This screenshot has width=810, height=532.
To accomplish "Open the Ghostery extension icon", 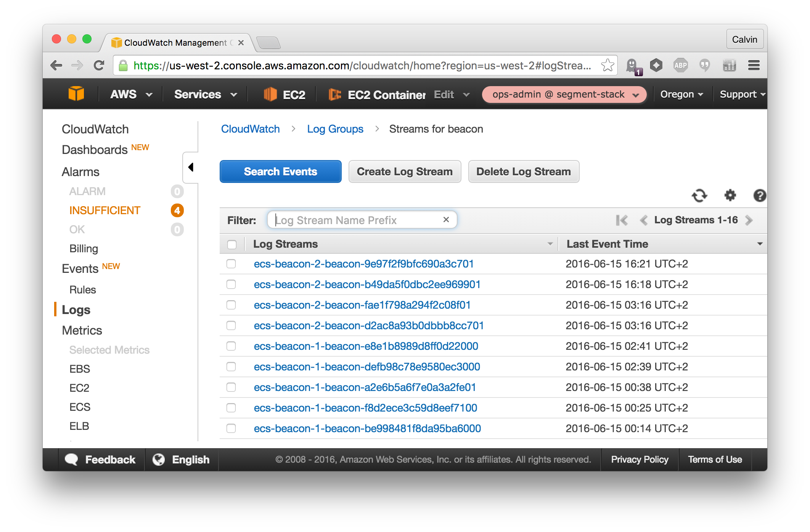I will pos(633,66).
